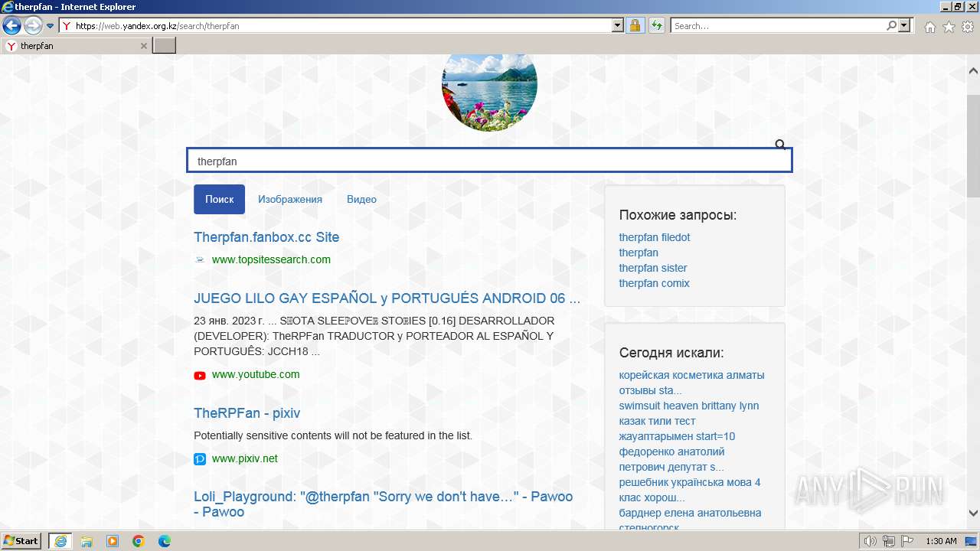Launch Edge from taskbar
The height and width of the screenshot is (551, 980).
[x=165, y=541]
